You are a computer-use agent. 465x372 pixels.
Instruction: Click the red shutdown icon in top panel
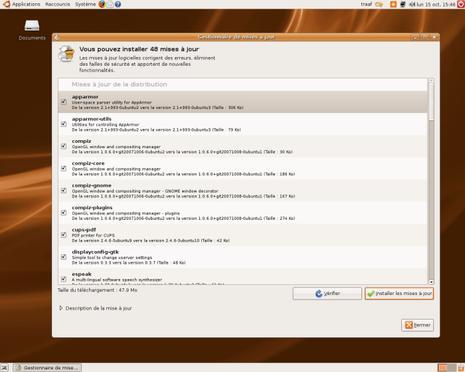click(461, 4)
